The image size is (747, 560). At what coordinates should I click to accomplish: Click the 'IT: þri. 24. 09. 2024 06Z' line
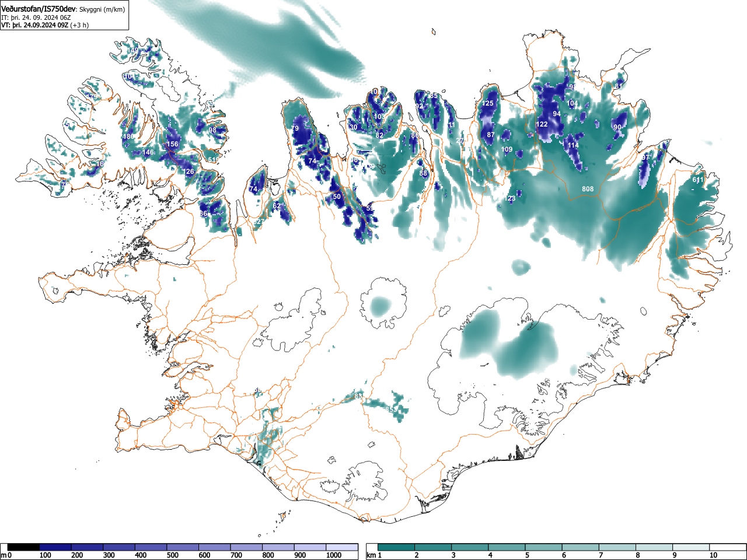tap(36, 17)
